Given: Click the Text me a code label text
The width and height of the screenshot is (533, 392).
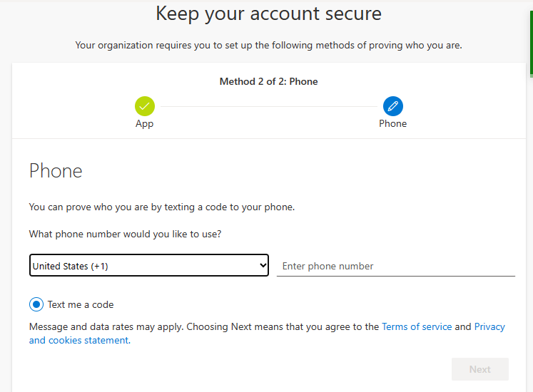Looking at the screenshot, I should coord(81,305).
